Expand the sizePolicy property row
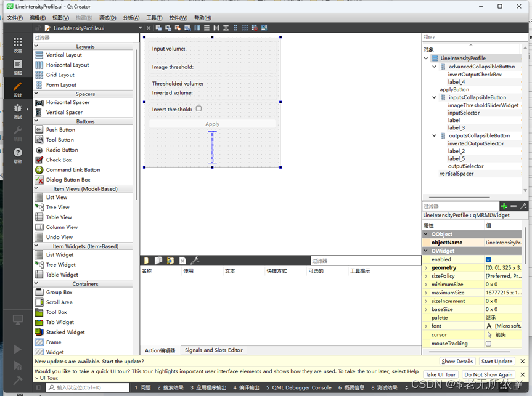 (x=426, y=276)
